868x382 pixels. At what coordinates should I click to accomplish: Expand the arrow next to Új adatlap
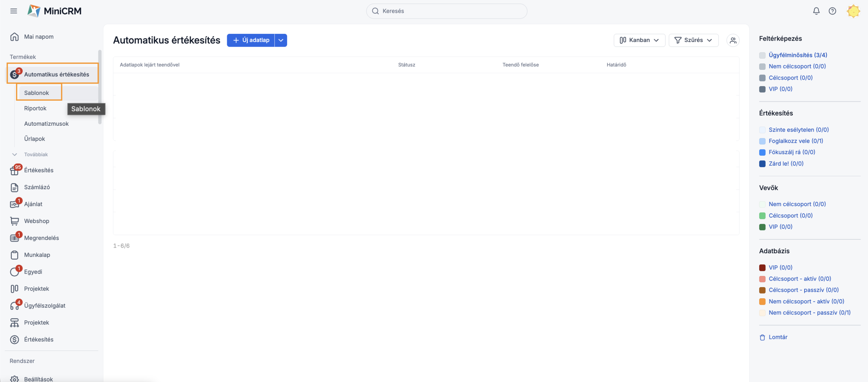pos(281,40)
